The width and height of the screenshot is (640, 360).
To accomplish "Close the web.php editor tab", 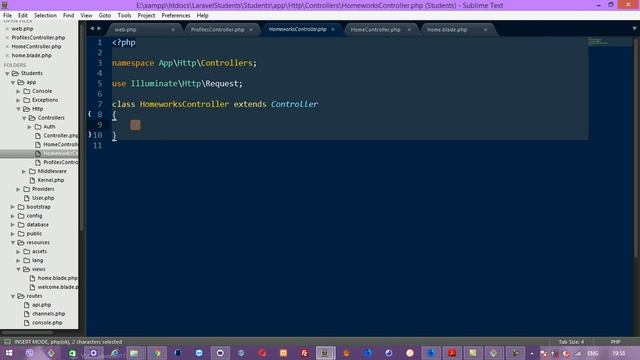I will [173, 29].
